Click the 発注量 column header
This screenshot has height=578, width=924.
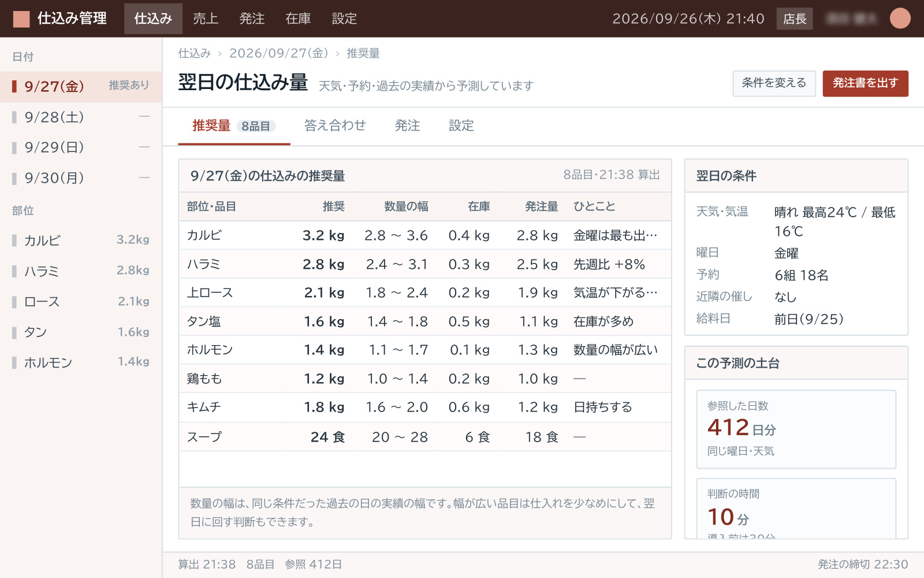(x=541, y=206)
